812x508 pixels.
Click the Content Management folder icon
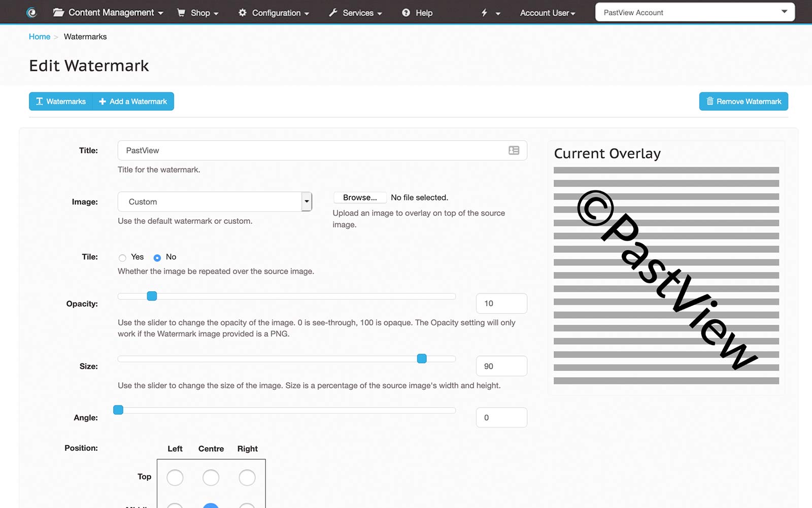58,12
